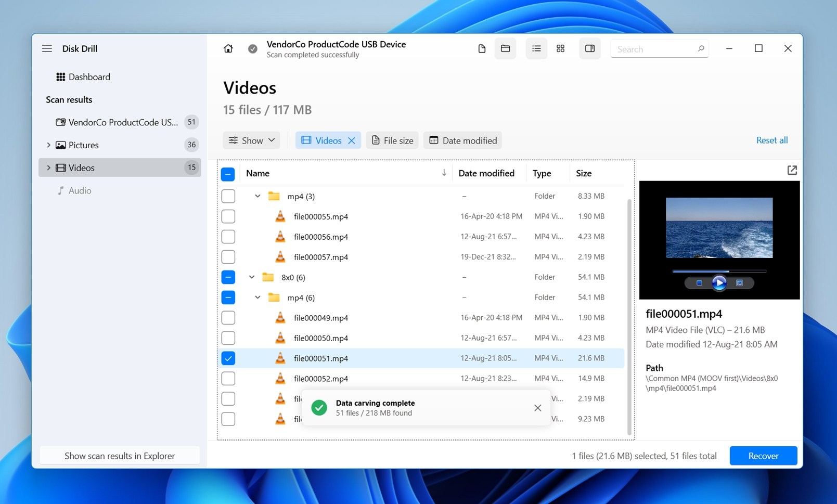
Task: Click the Reset all link
Action: (771, 140)
